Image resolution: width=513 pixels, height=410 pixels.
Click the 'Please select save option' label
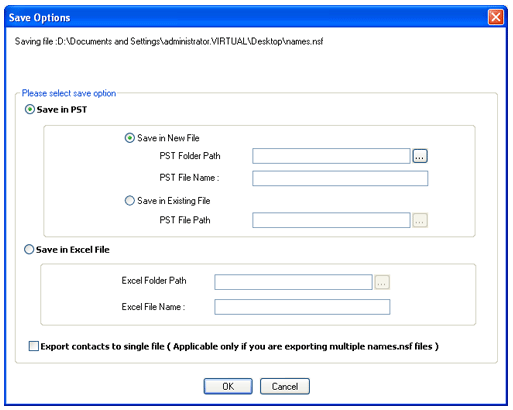point(69,93)
